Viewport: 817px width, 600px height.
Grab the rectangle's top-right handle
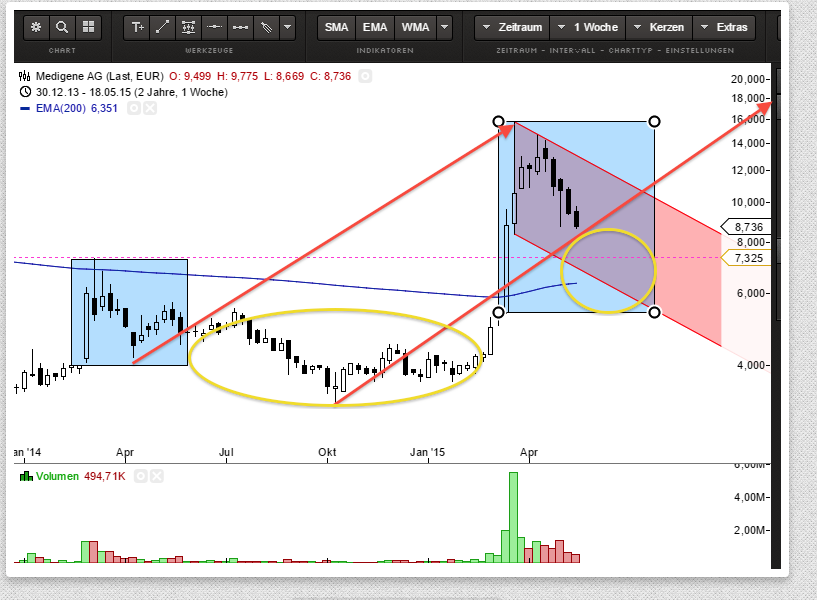[x=654, y=121]
